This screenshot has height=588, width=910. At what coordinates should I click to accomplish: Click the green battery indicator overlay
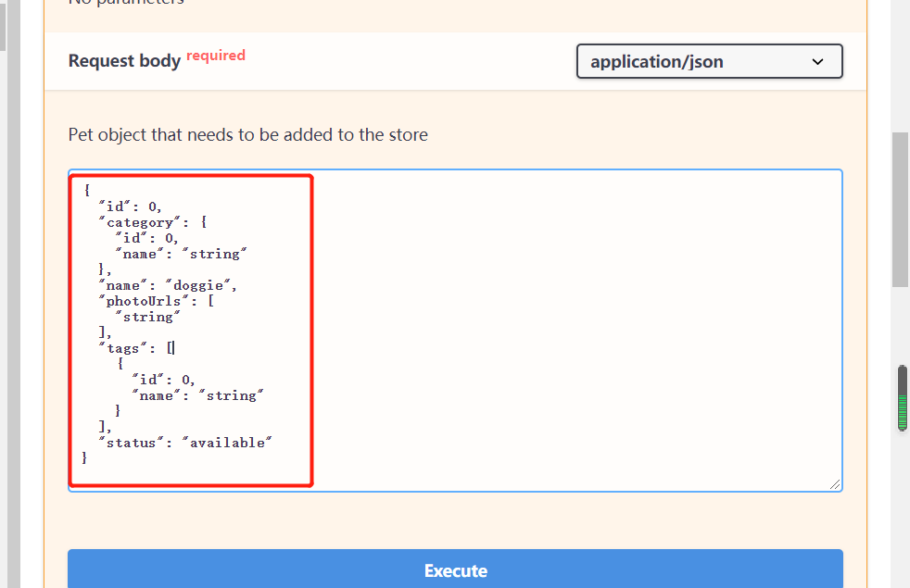(x=903, y=400)
